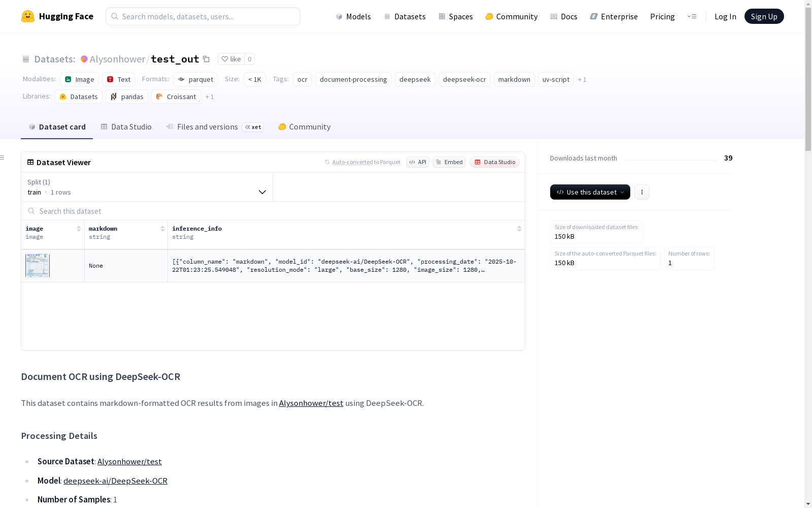Click the Croissant library tag

point(176,97)
